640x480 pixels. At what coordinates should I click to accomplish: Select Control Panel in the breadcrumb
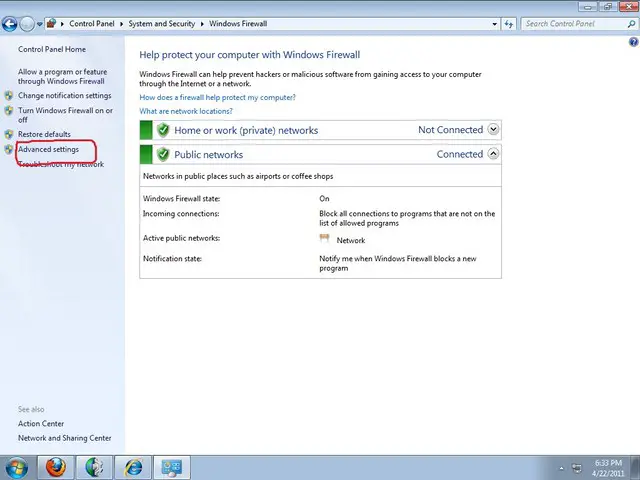click(x=92, y=24)
